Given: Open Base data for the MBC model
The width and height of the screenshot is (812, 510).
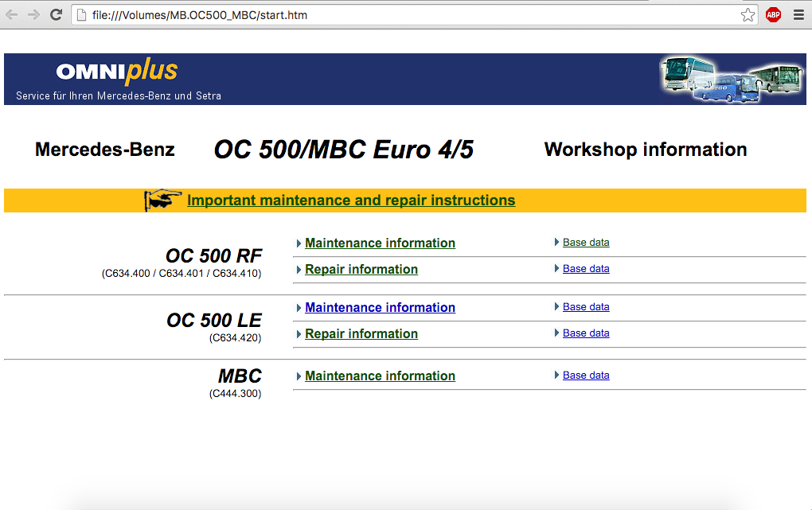Looking at the screenshot, I should pos(586,375).
